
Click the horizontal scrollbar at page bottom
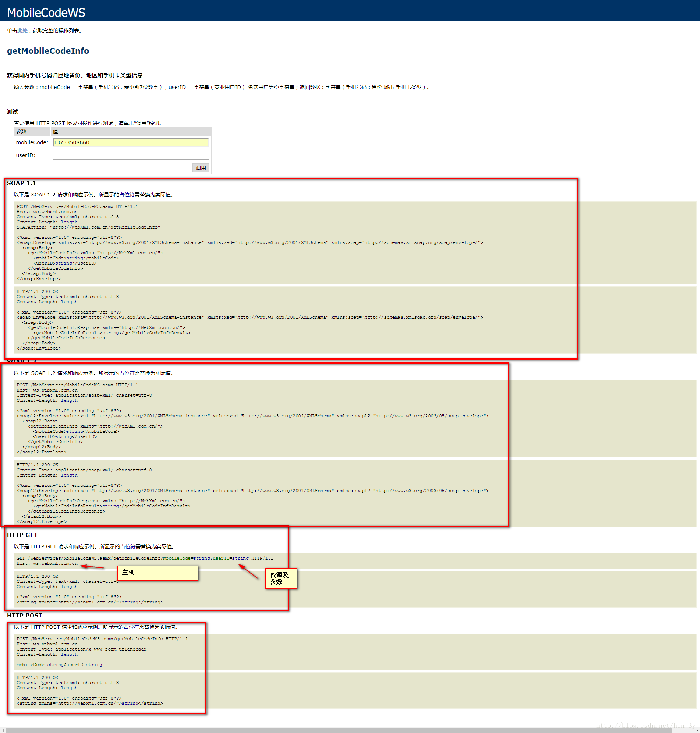pyautogui.click(x=339, y=730)
